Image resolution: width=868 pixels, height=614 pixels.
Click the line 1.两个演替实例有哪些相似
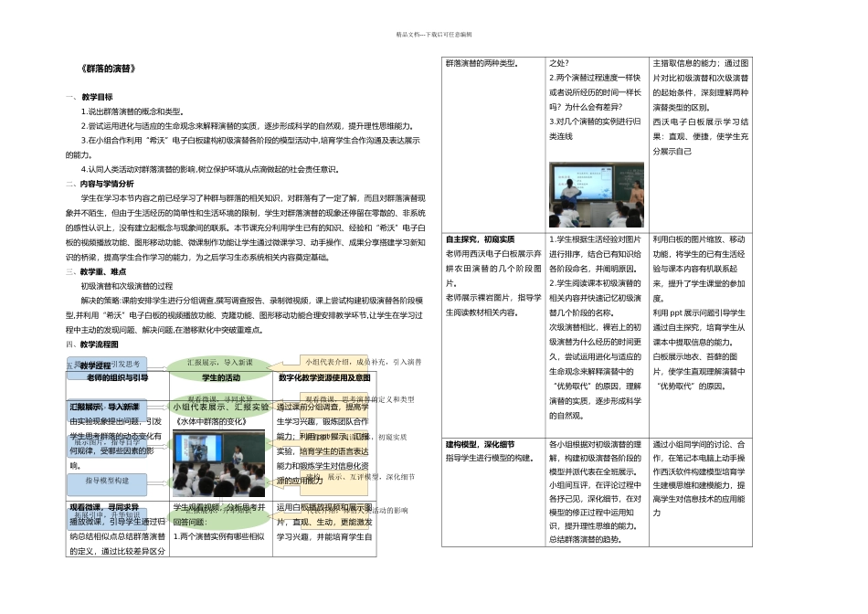tap(219, 536)
